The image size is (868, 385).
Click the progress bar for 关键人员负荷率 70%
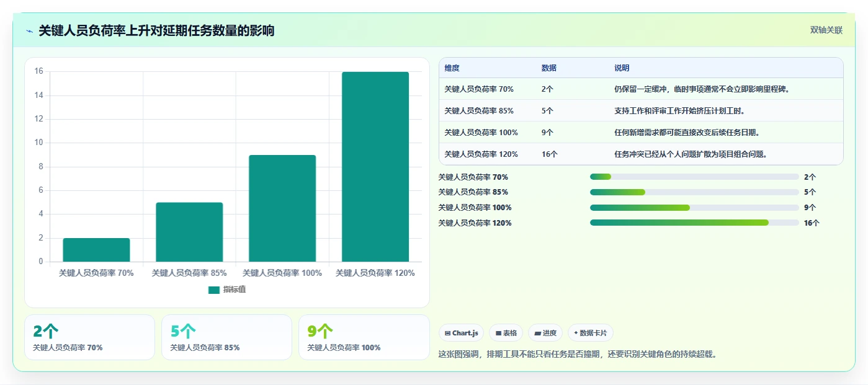click(694, 177)
